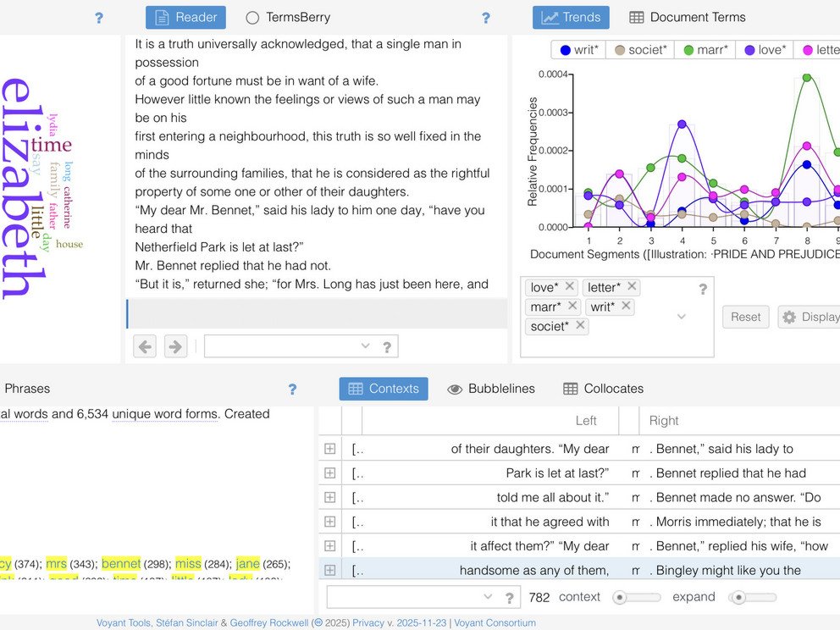Remove the love* term chip
Screen dimensions: 840x630
[569, 287]
